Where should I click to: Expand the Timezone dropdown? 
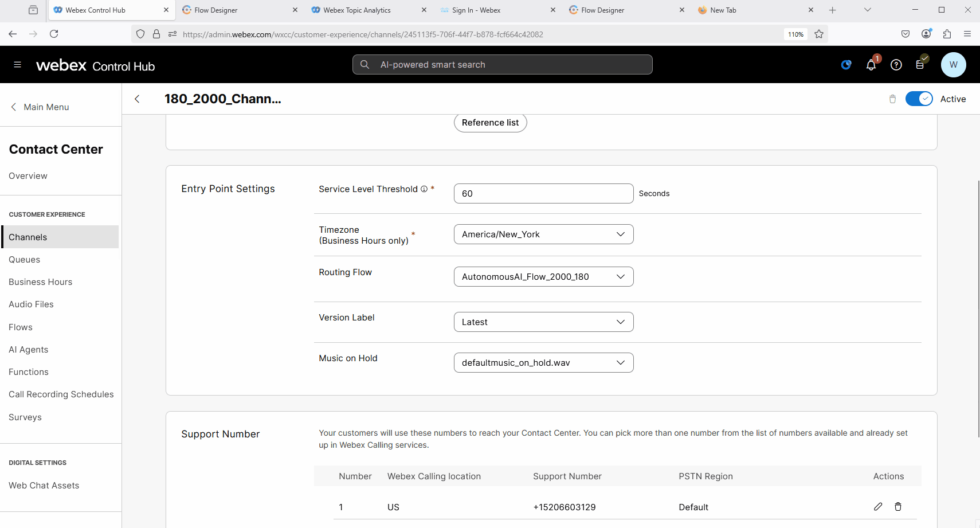click(543, 234)
